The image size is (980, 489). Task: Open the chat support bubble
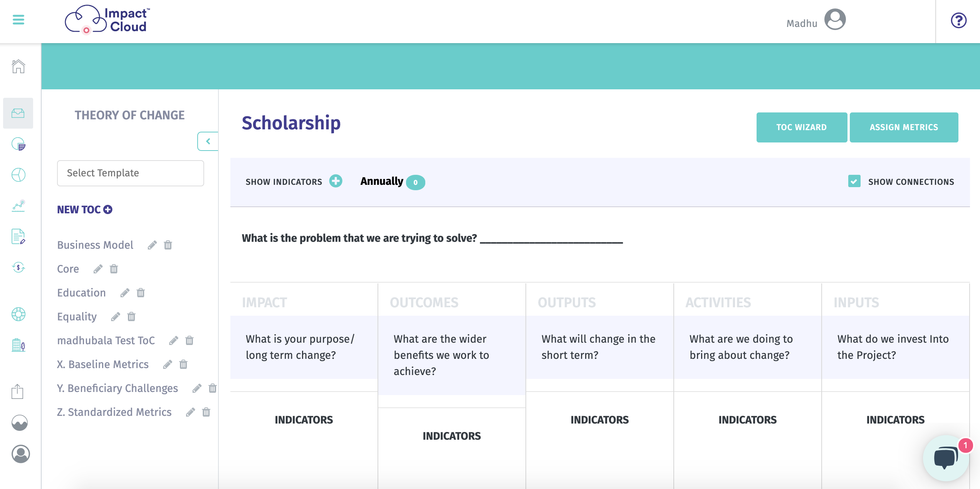pos(946,458)
